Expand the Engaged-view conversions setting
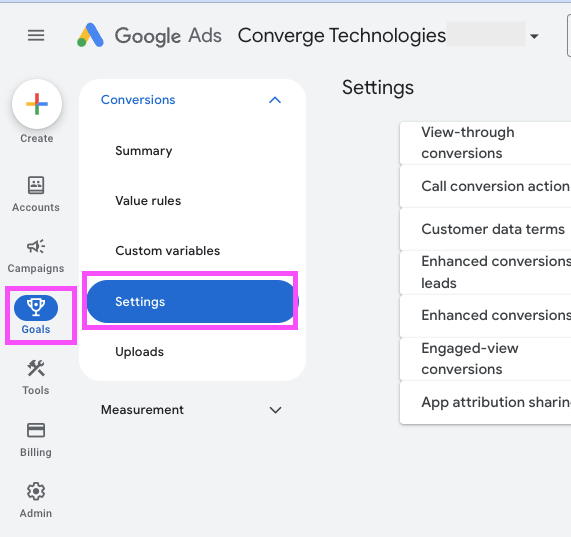 point(485,359)
